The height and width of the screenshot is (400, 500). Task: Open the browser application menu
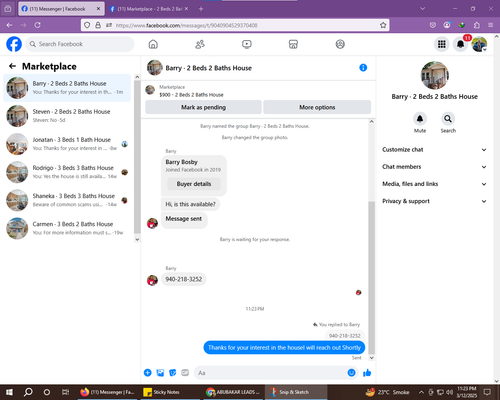pyautogui.click(x=491, y=25)
